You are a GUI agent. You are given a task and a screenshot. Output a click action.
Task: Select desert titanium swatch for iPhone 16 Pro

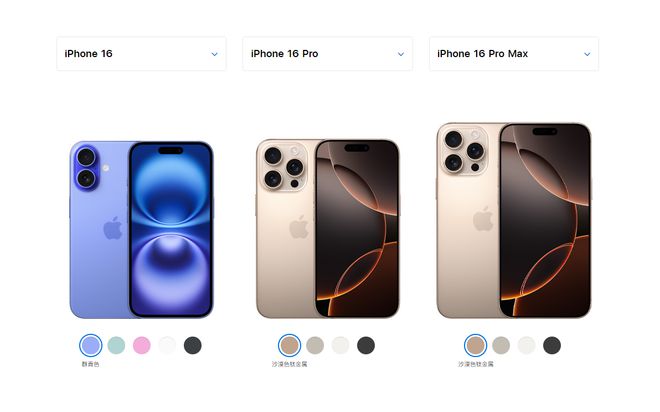pos(290,346)
